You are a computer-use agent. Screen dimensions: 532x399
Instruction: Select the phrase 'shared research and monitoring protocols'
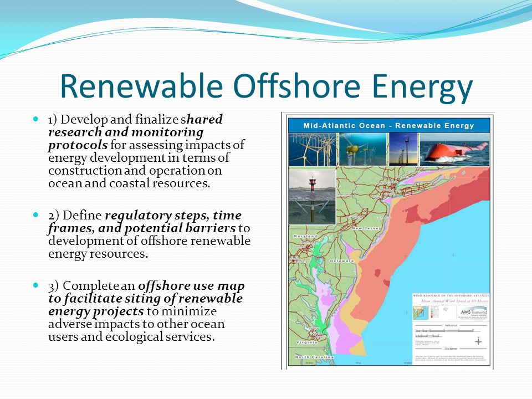(x=135, y=132)
